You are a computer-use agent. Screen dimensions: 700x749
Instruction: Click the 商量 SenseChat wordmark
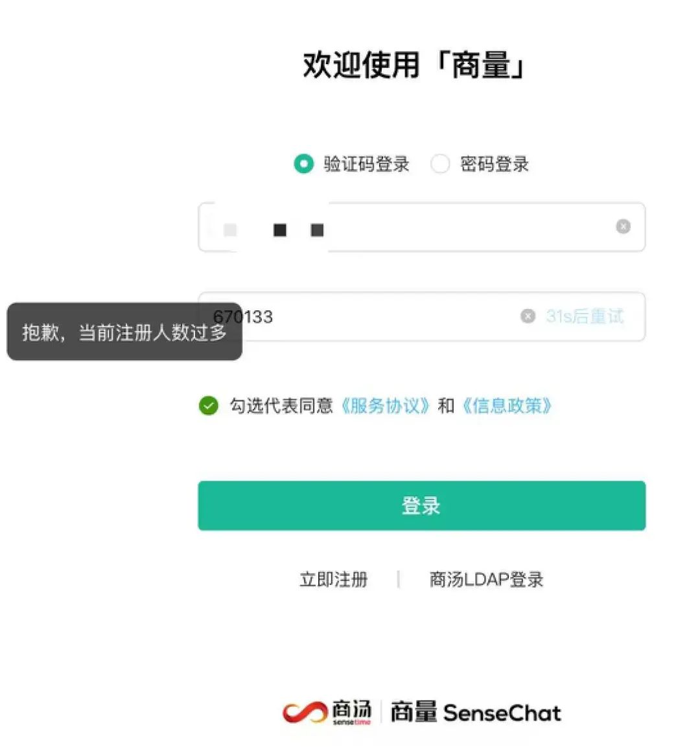click(x=476, y=713)
